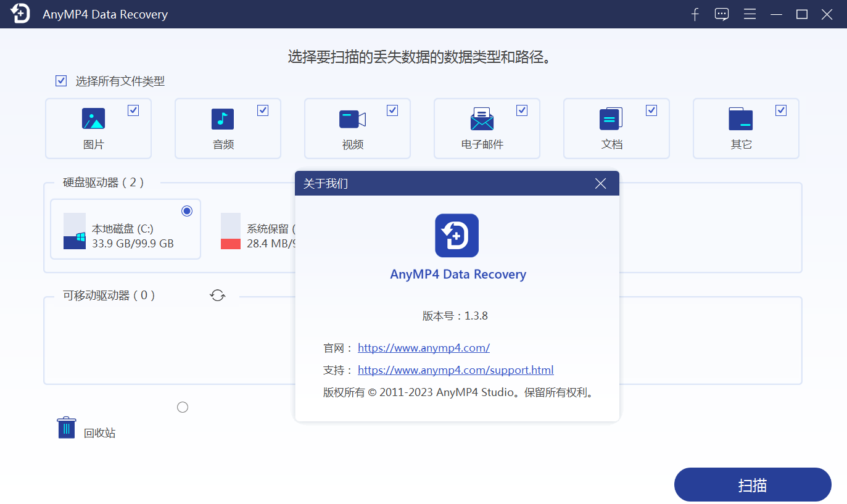Click the 硬盘驱动器 ( 2 ) heading
The height and width of the screenshot is (504, 847).
(103, 183)
